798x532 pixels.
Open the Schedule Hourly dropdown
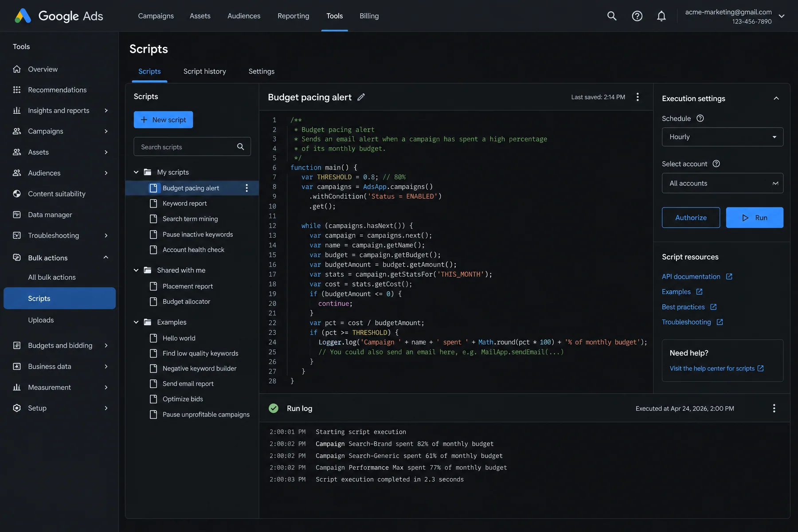[x=722, y=137]
